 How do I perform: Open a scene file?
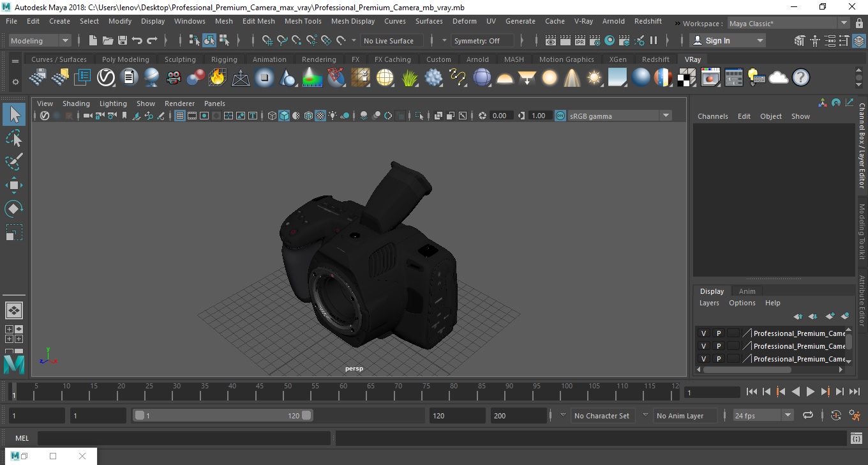pyautogui.click(x=108, y=40)
